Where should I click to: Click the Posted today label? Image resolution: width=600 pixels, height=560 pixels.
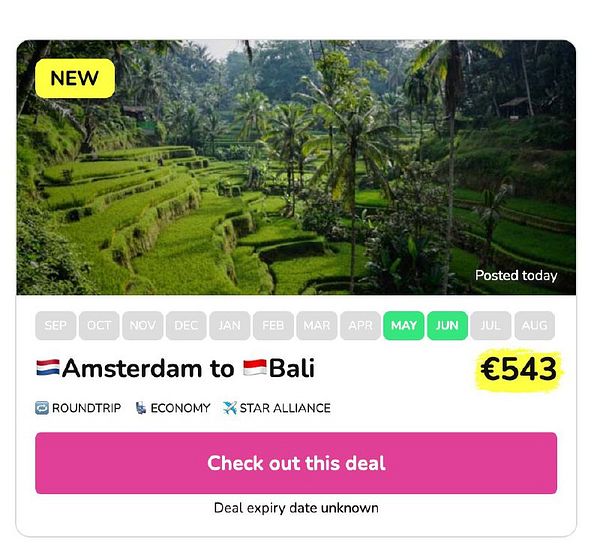tap(516, 276)
